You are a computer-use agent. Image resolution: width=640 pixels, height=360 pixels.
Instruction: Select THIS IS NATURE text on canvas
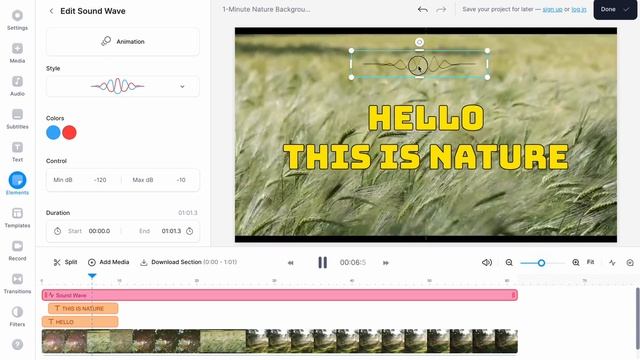pos(426,157)
